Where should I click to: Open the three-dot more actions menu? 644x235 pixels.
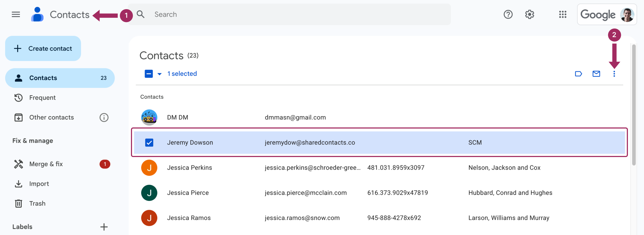[614, 74]
